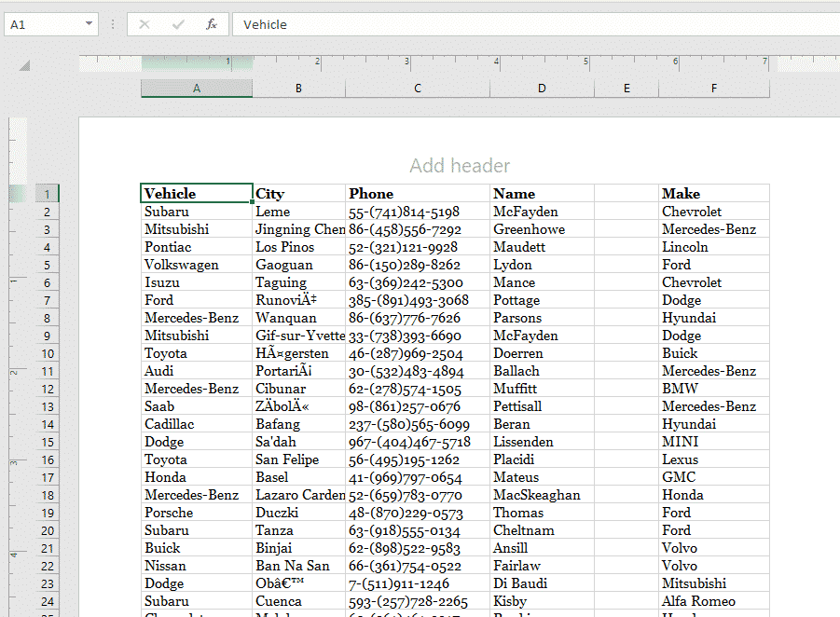
Task: Select the Doerren name cell
Action: tap(543, 353)
